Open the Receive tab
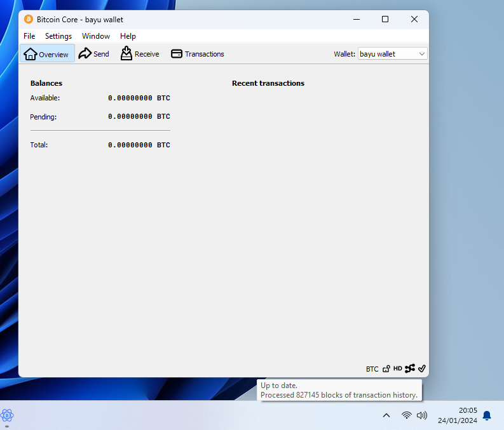 pos(140,53)
